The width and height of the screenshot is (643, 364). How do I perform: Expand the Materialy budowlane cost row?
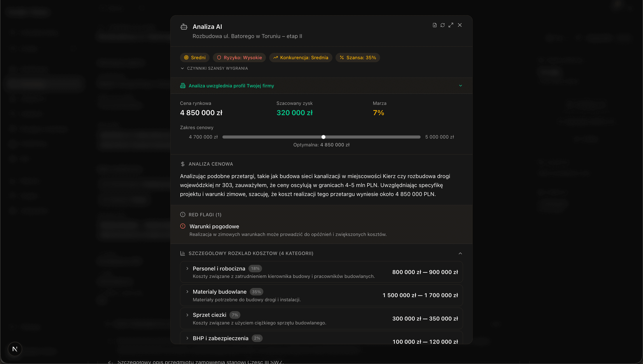[x=187, y=292]
